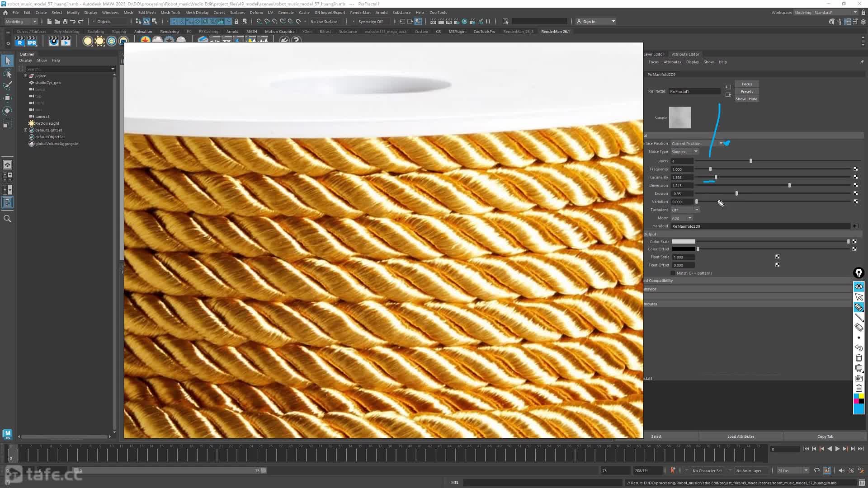Switch to the Rendering shelf tab
The height and width of the screenshot is (488, 868).
[169, 32]
